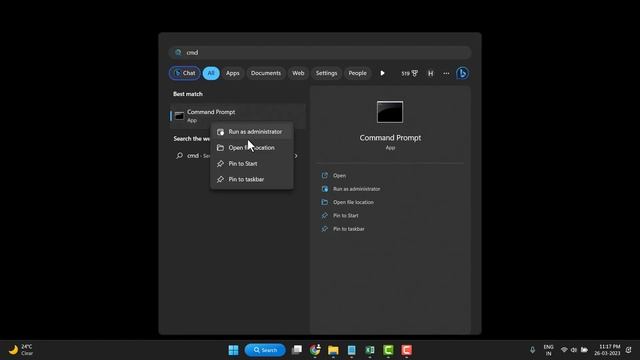640x360 pixels.
Task: Expand the cmd web search result arrow
Action: tap(296, 156)
